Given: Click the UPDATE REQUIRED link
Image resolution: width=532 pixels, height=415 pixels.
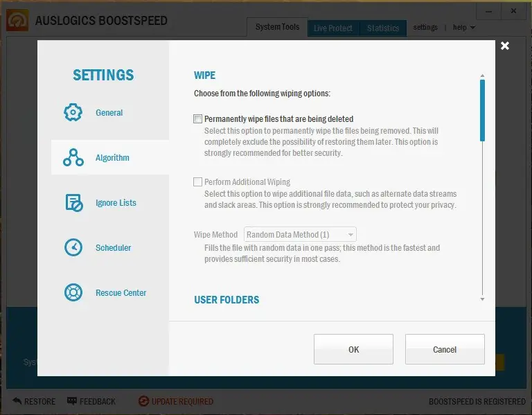Looking at the screenshot, I should tap(183, 401).
